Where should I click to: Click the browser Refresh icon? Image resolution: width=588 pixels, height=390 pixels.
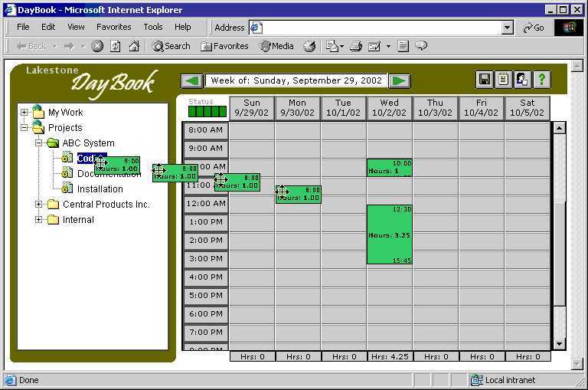(116, 46)
